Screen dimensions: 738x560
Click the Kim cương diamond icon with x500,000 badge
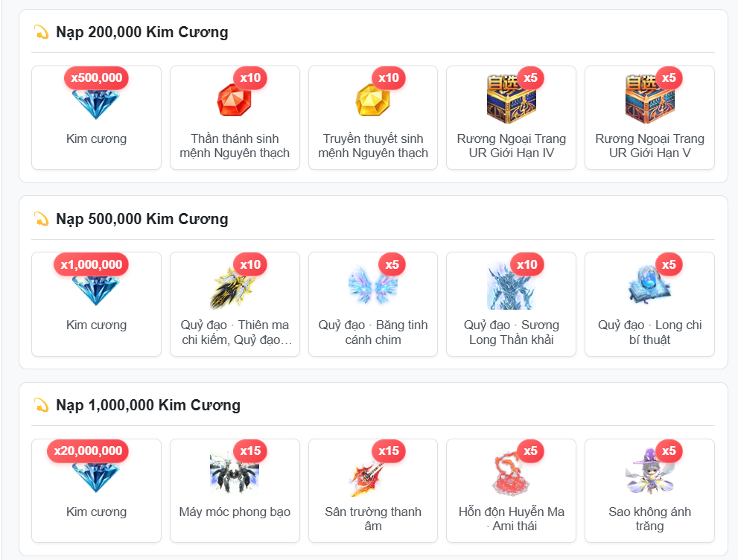pos(96,102)
